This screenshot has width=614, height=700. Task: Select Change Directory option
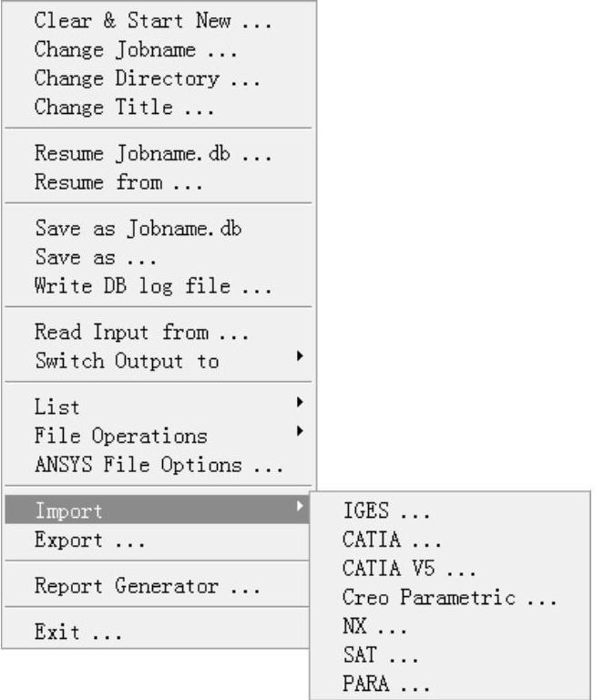coord(147,78)
